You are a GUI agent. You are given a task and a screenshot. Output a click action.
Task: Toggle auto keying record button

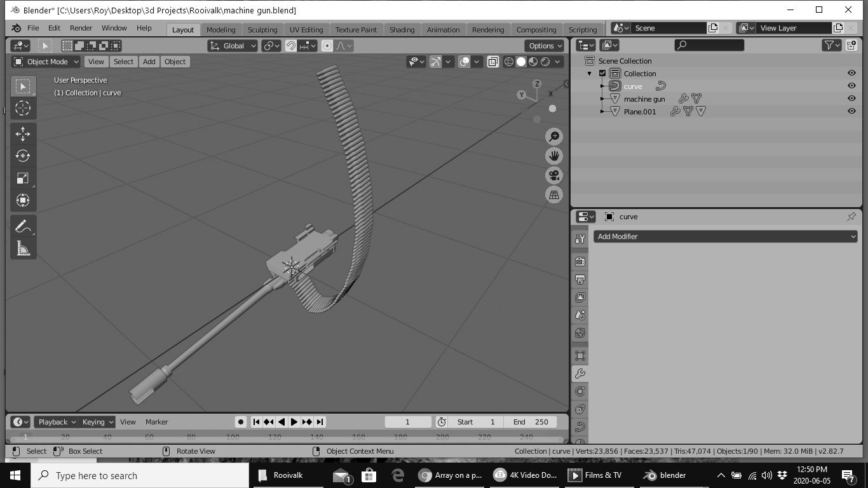pyautogui.click(x=241, y=422)
